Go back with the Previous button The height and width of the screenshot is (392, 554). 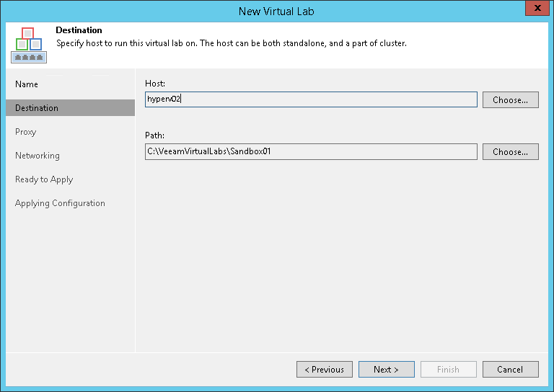coord(325,369)
